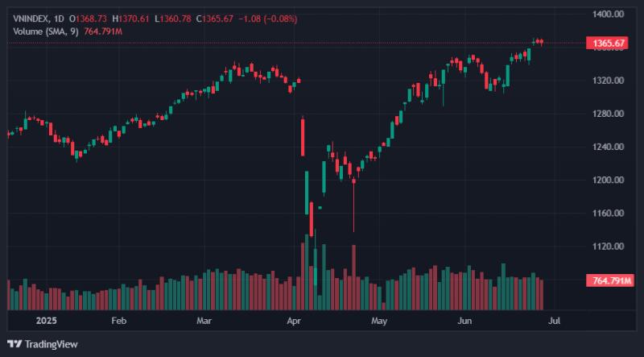Screen dimensions: 644x357
Task: Click the 1280.00 price axis label
Action: point(608,114)
